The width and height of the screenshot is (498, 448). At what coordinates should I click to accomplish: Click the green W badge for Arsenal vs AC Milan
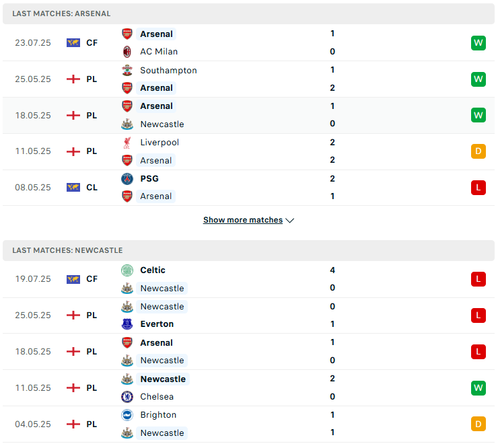click(478, 43)
